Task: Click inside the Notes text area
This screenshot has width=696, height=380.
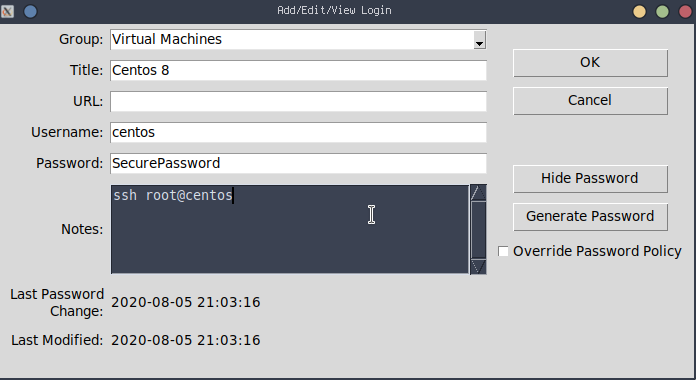Action: tap(290, 230)
